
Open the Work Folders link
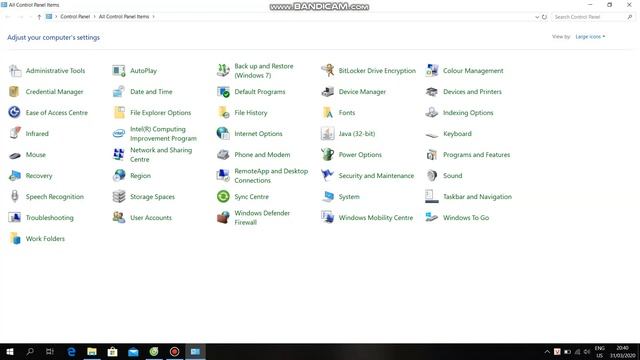[x=45, y=239]
